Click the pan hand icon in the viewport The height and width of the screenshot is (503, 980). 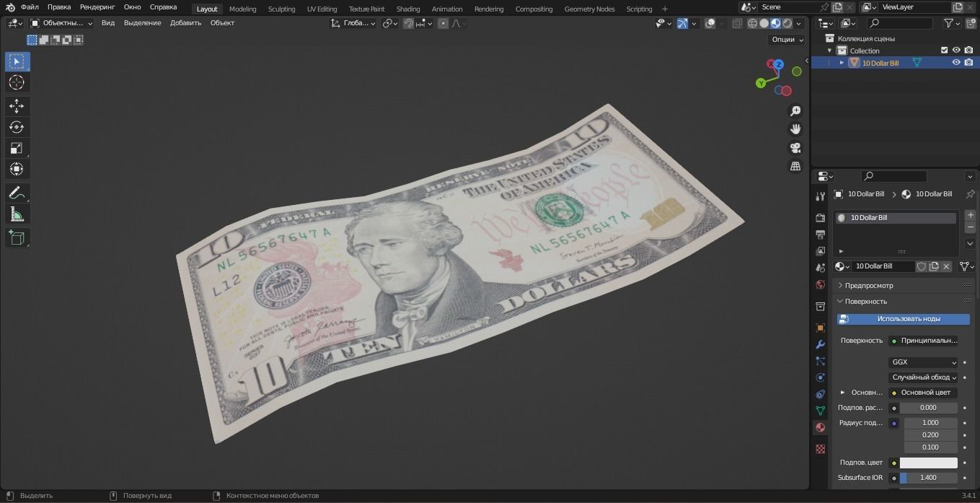coord(795,129)
